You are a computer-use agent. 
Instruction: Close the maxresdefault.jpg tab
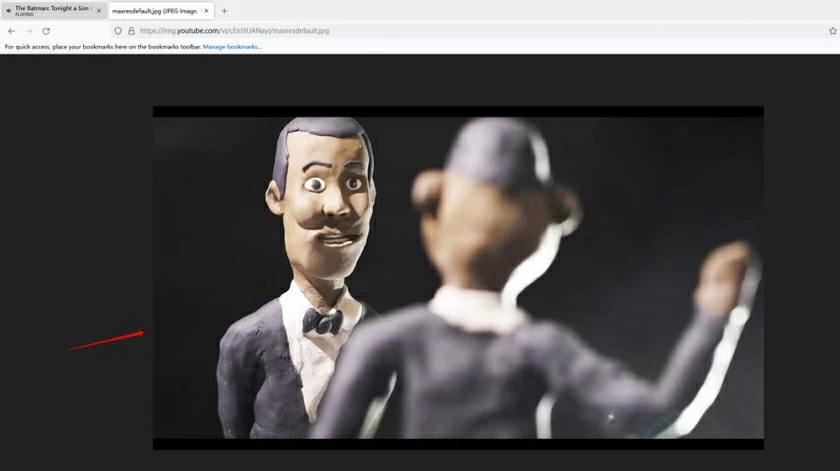pyautogui.click(x=207, y=11)
